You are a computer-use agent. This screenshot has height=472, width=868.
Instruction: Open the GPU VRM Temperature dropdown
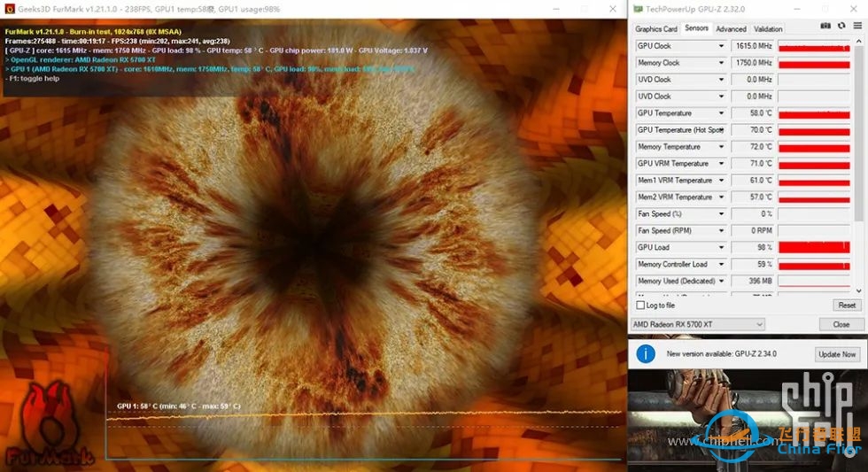tap(721, 163)
